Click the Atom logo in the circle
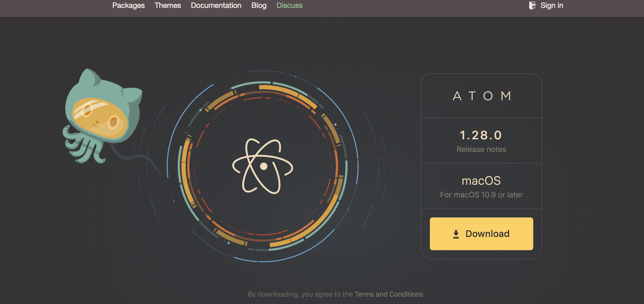 click(263, 166)
